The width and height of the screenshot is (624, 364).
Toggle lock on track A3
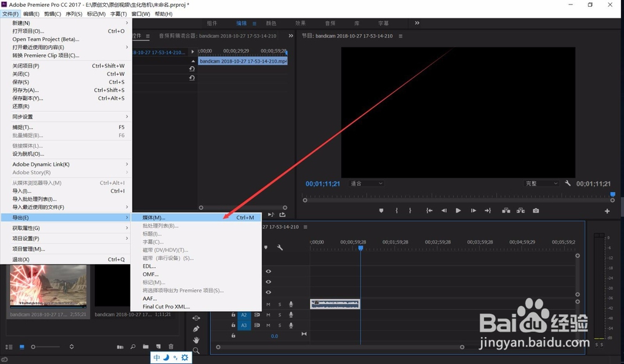233,325
